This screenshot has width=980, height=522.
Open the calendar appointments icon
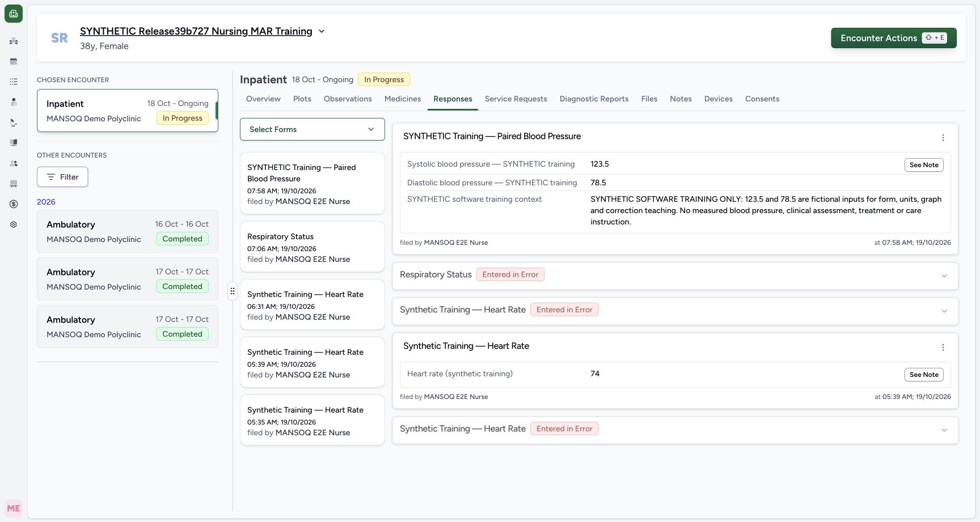pyautogui.click(x=14, y=61)
